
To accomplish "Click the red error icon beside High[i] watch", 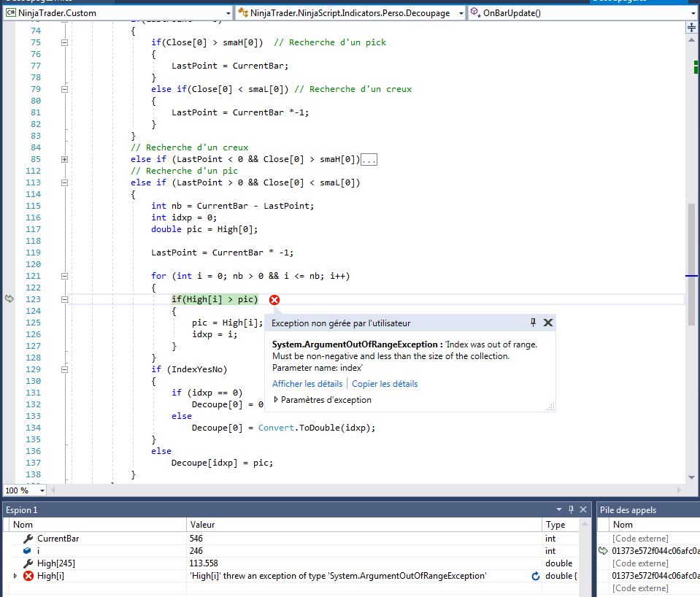I will click(28, 577).
